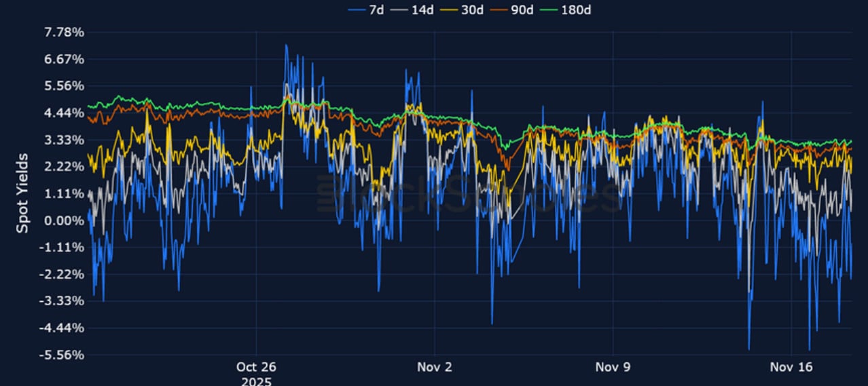868x386 pixels.
Task: Click the Nov 2 x-axis date label
Action: click(434, 367)
